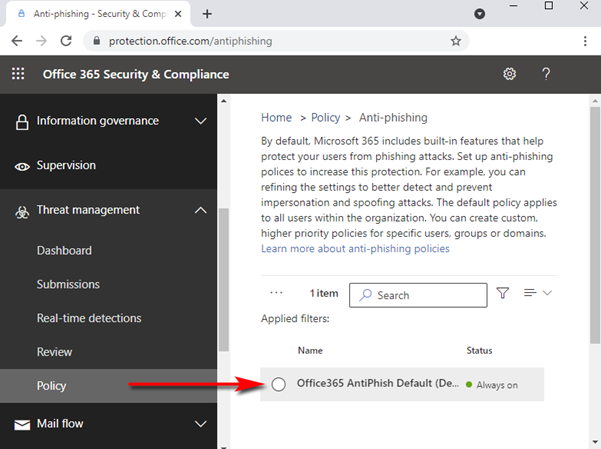This screenshot has width=601, height=449.
Task: Click the Office 365 Security & Compliance title
Action: (x=136, y=74)
